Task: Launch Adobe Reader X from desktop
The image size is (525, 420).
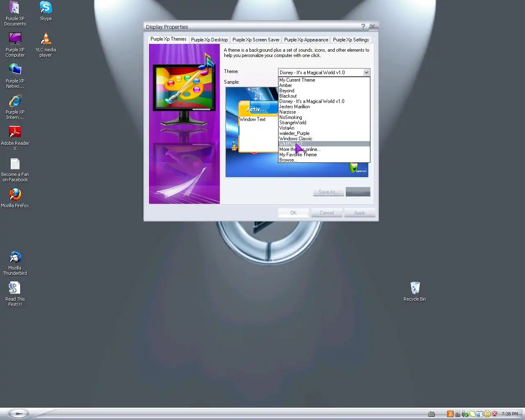Action: point(15,138)
